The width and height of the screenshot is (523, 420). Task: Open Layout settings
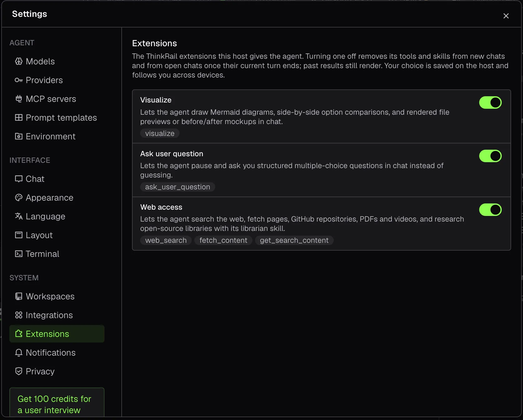pos(57,235)
